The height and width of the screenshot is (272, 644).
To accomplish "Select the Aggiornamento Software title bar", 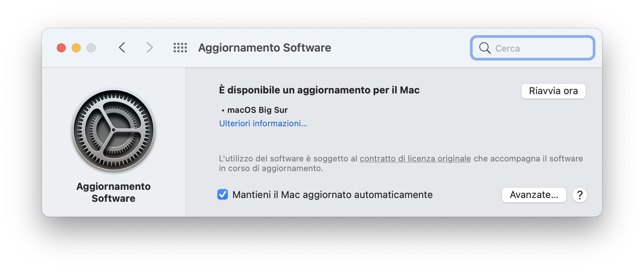I will pyautogui.click(x=264, y=48).
